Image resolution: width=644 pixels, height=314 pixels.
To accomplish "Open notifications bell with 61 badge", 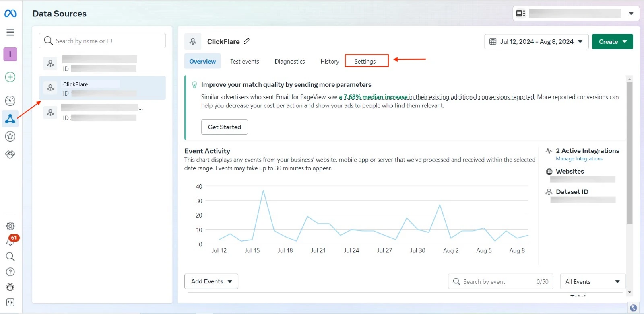I will (11, 240).
